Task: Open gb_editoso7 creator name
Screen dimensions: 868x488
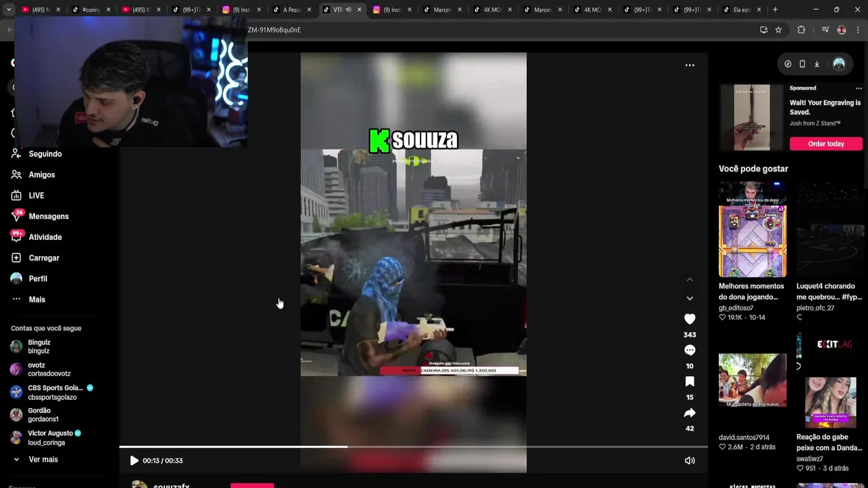Action: click(x=736, y=308)
